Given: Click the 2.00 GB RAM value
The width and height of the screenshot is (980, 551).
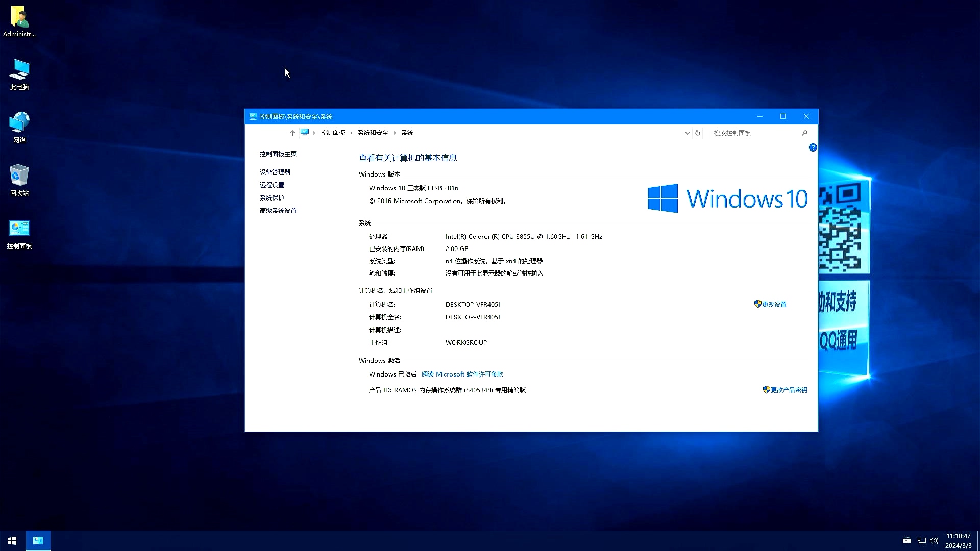Looking at the screenshot, I should pyautogui.click(x=457, y=248).
